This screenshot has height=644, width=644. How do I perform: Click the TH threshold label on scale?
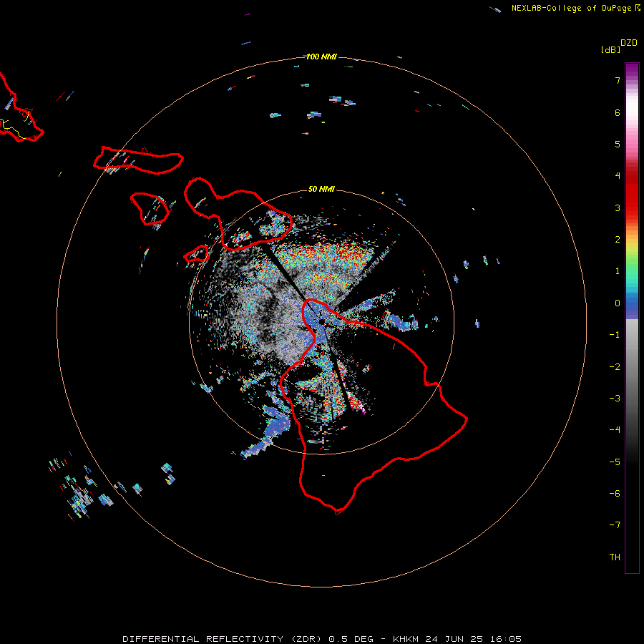(x=615, y=557)
